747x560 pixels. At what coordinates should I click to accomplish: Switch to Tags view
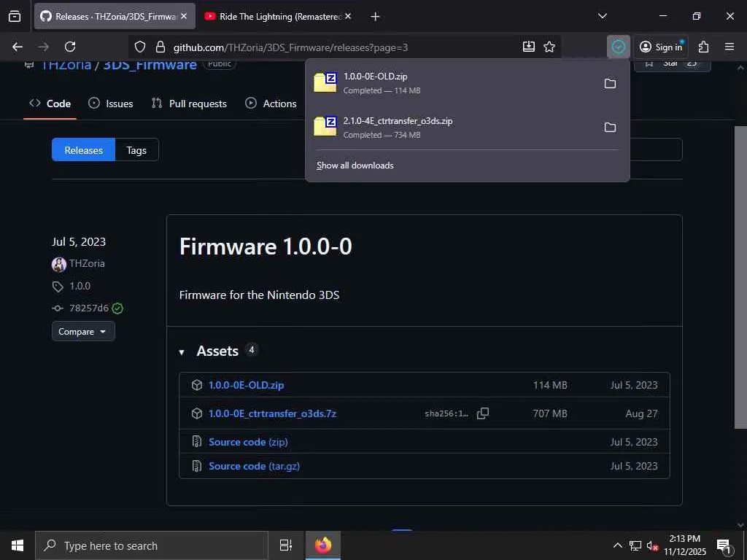[x=136, y=150]
